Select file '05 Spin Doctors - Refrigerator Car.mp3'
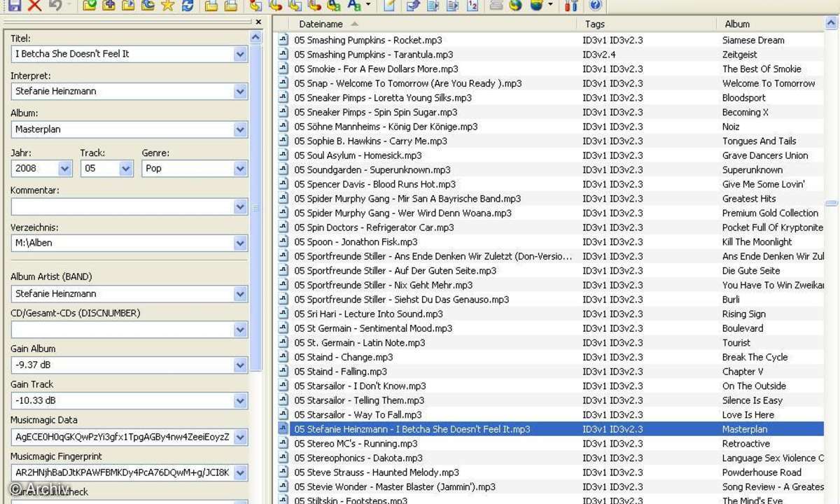Image resolution: width=840 pixels, height=504 pixels. [x=374, y=227]
